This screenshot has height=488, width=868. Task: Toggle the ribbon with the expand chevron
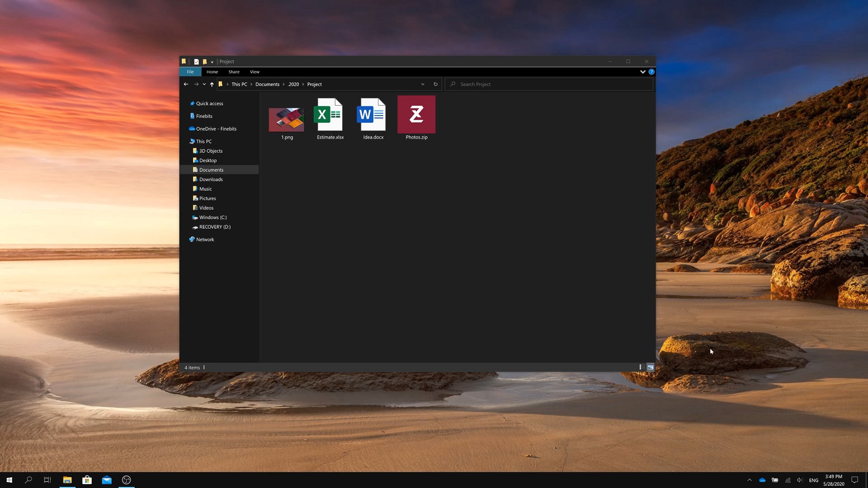pos(643,71)
